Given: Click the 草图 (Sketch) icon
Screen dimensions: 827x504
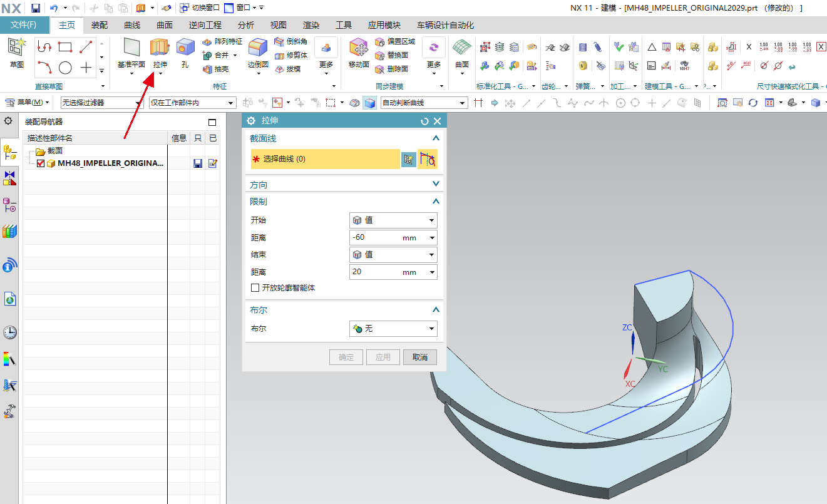Looking at the screenshot, I should click(17, 48).
